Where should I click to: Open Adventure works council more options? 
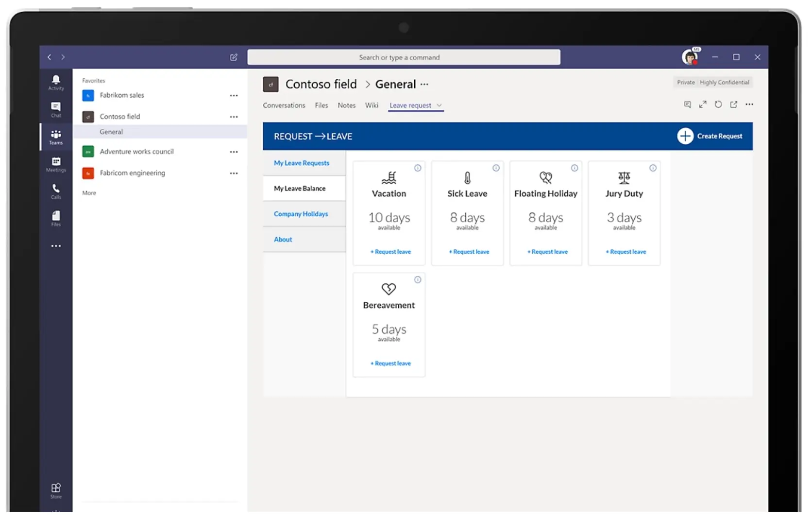pyautogui.click(x=234, y=152)
